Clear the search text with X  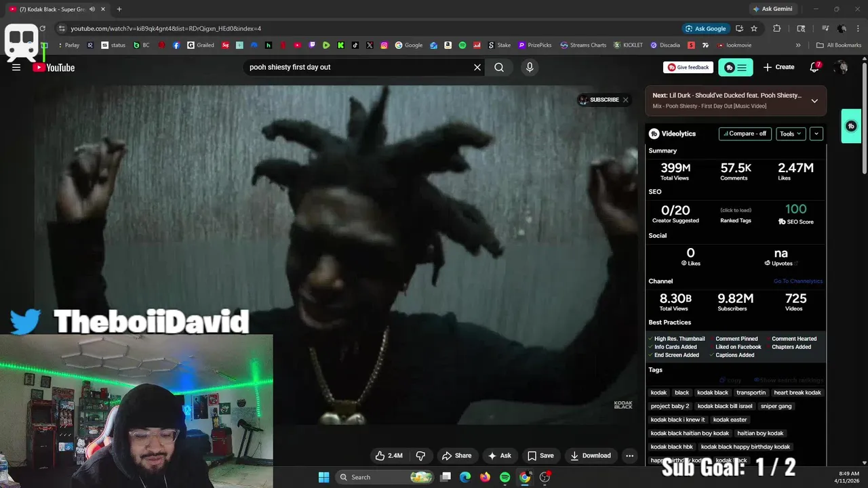(477, 67)
